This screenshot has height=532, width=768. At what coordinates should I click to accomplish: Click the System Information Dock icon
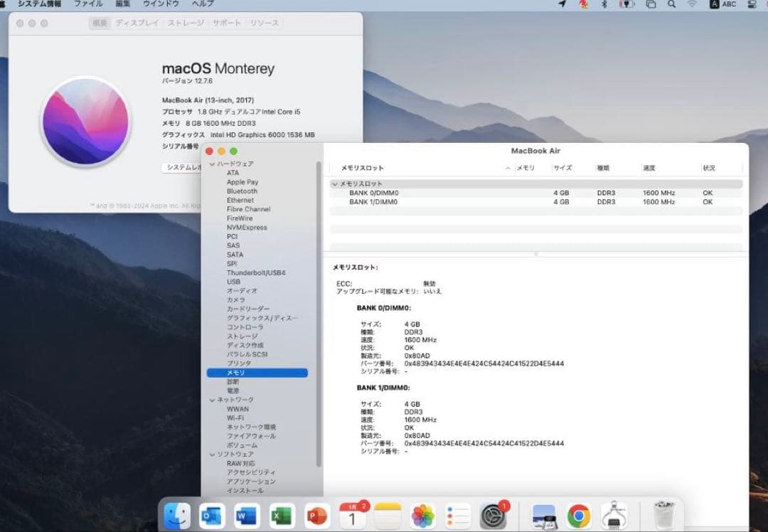tap(614, 516)
